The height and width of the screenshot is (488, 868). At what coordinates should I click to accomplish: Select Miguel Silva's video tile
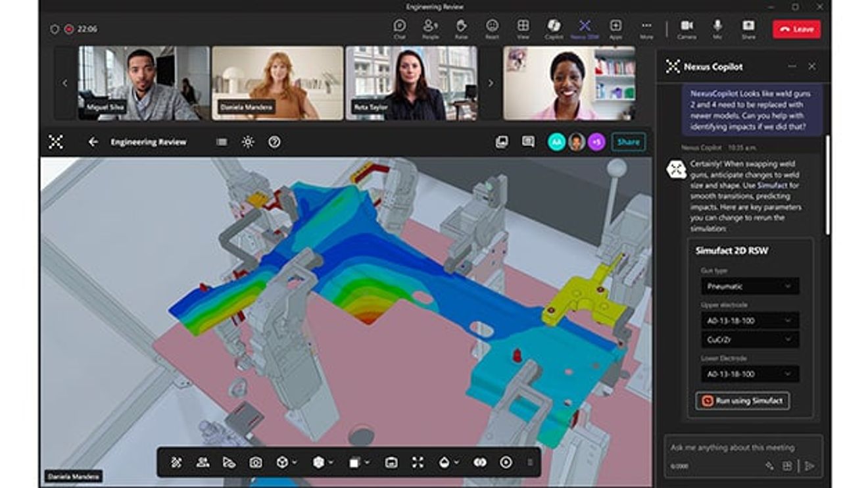144,83
